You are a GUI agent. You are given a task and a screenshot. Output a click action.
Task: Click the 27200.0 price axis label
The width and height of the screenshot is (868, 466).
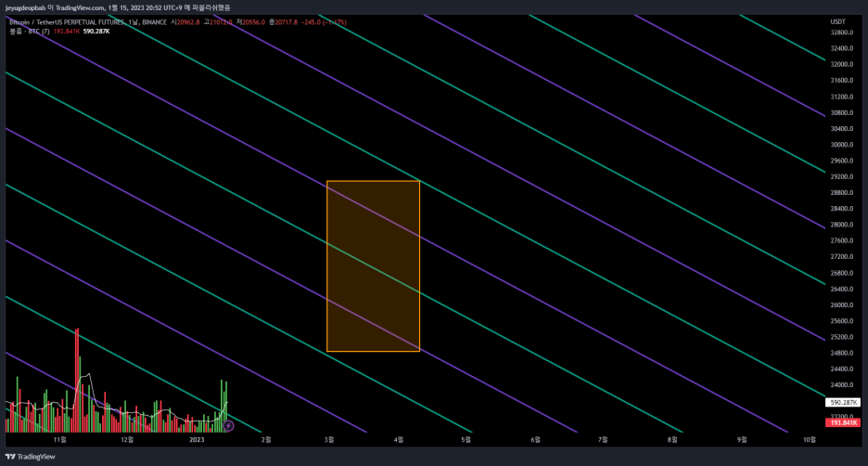click(x=841, y=256)
